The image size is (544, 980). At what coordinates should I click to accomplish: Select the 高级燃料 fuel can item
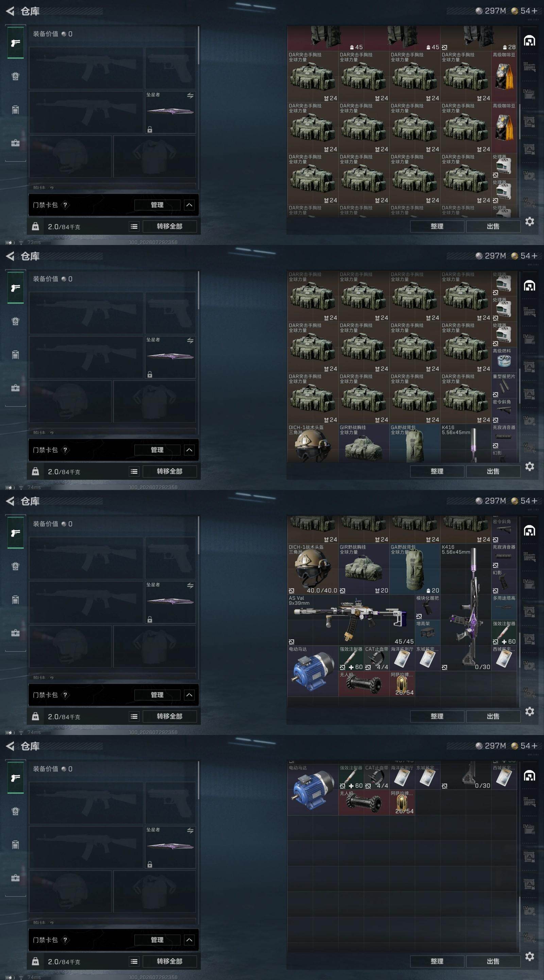click(x=504, y=360)
